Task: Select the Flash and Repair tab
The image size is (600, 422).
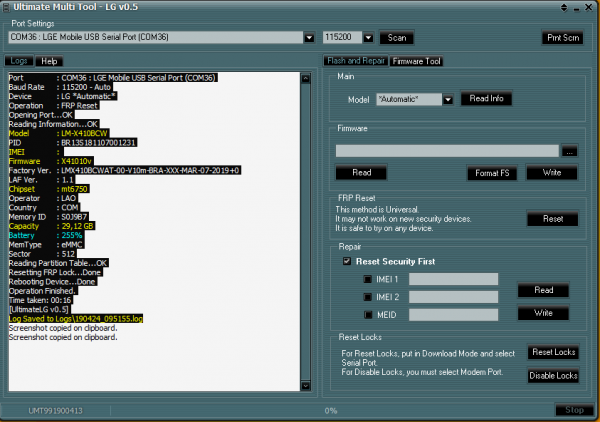Action: [355, 61]
